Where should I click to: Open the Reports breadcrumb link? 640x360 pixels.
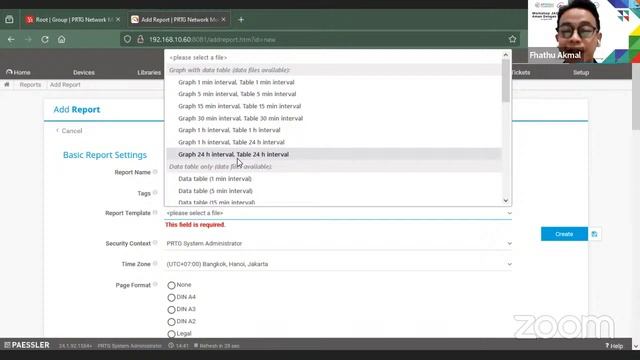(x=30, y=84)
